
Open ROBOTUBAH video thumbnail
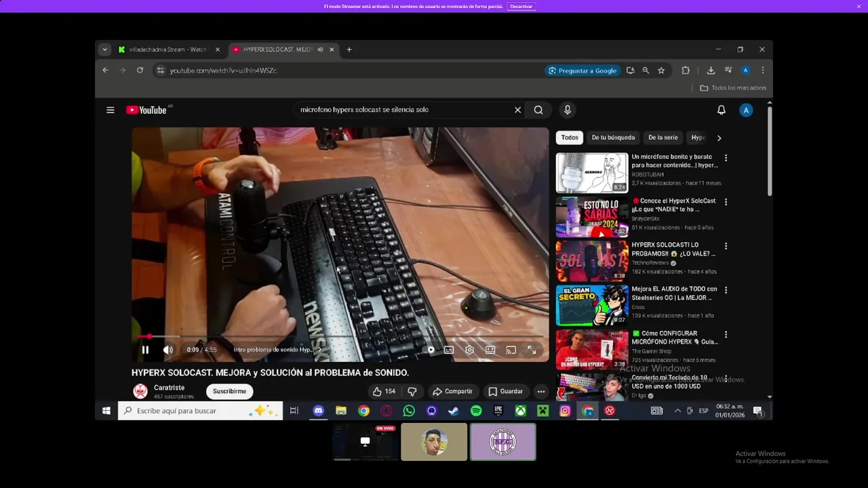(592, 173)
